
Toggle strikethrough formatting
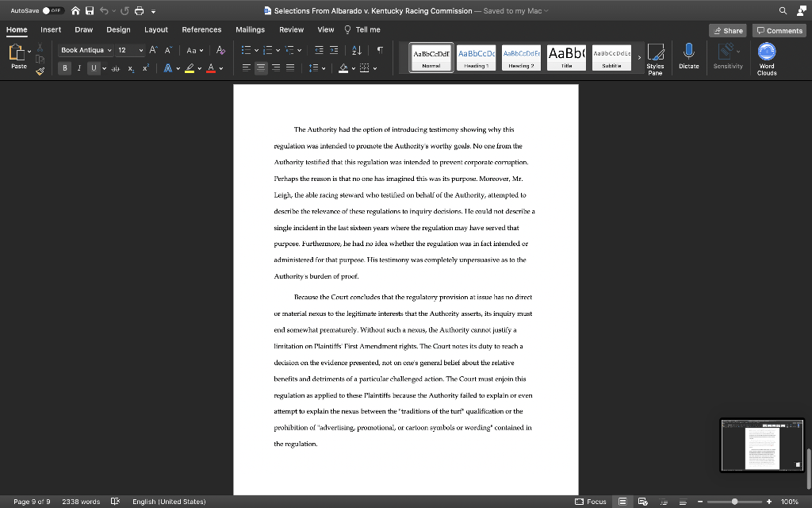pos(116,68)
